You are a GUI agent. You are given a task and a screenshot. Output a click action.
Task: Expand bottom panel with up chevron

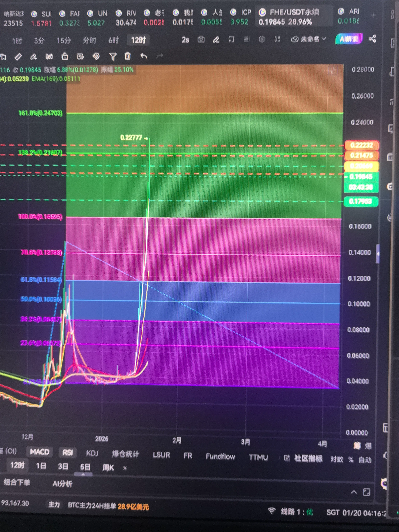354,492
